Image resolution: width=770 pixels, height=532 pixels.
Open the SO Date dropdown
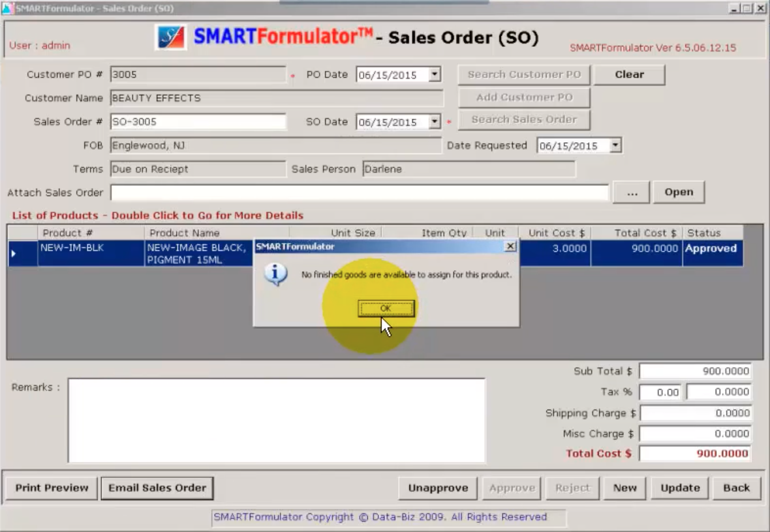[435, 122]
